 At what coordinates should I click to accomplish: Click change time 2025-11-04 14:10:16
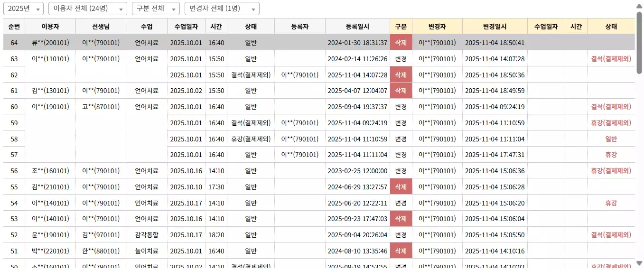pyautogui.click(x=495, y=251)
